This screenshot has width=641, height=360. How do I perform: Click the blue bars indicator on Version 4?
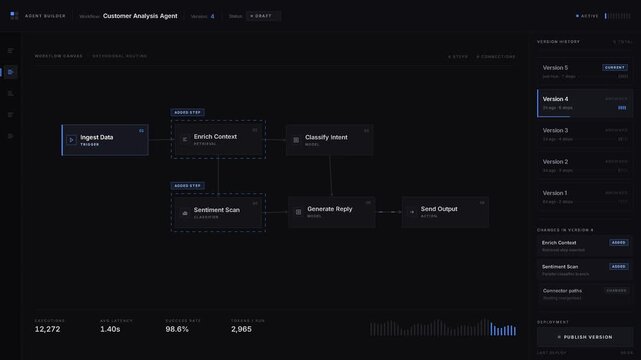[x=622, y=108]
